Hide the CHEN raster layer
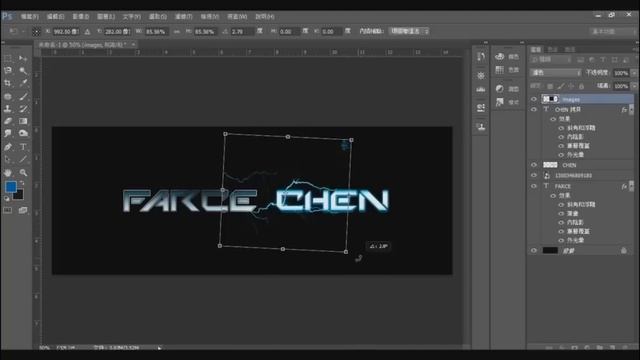 534,165
